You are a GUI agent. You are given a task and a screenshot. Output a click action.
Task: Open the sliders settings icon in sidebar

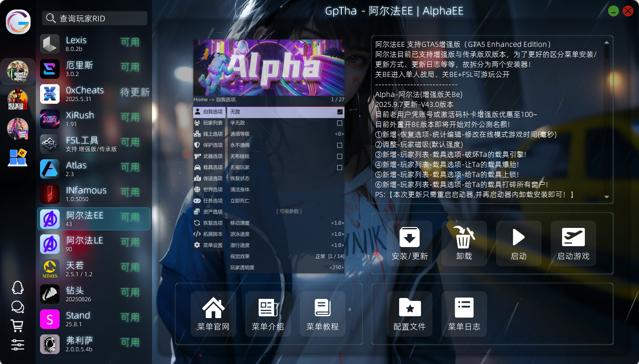point(17,344)
